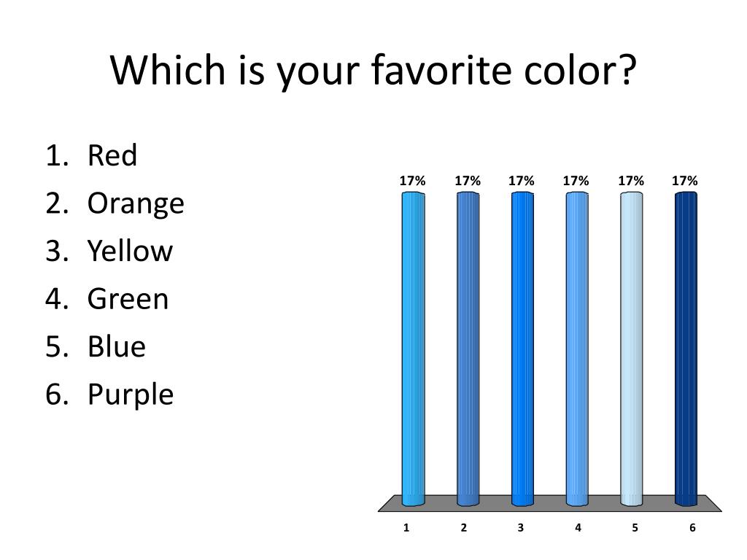Select the Orange answer option

[x=115, y=204]
